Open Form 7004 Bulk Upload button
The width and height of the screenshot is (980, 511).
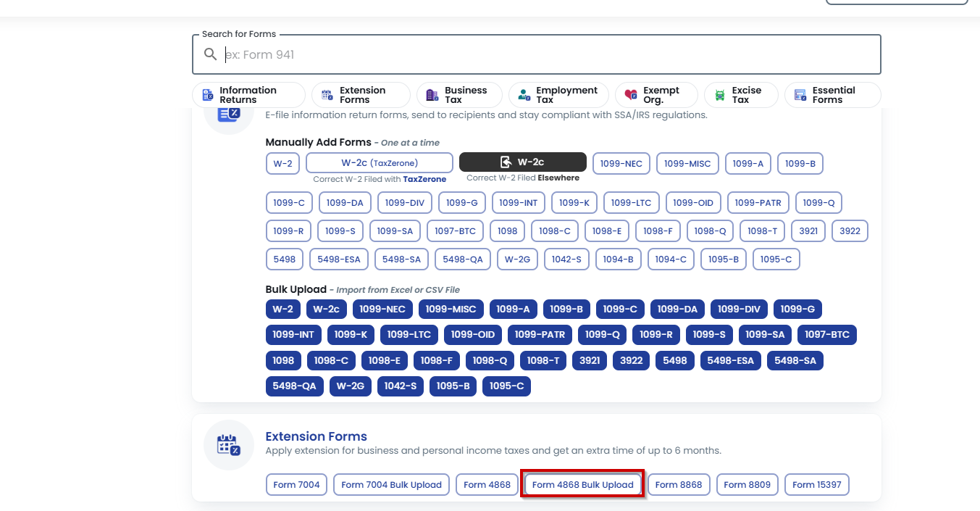click(392, 484)
